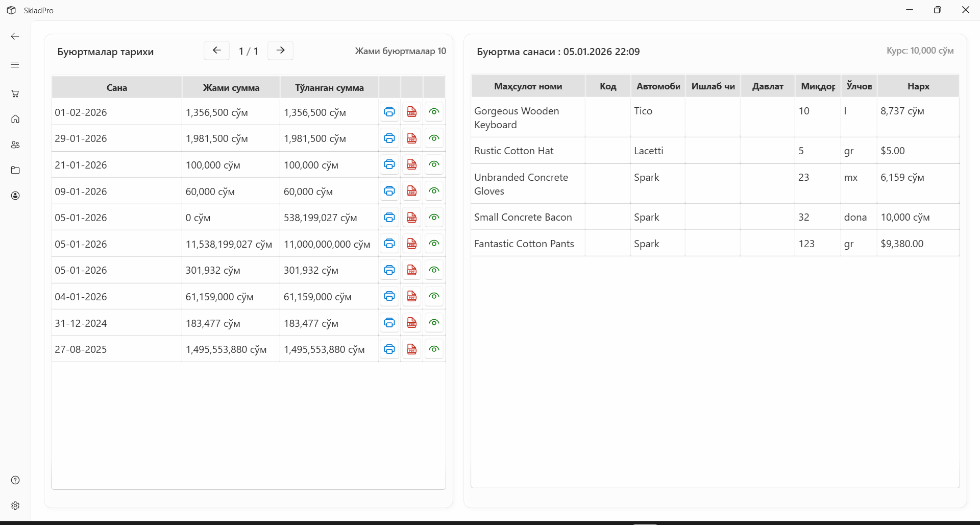Open the help question mark icon
This screenshot has height=525, width=980.
point(15,480)
